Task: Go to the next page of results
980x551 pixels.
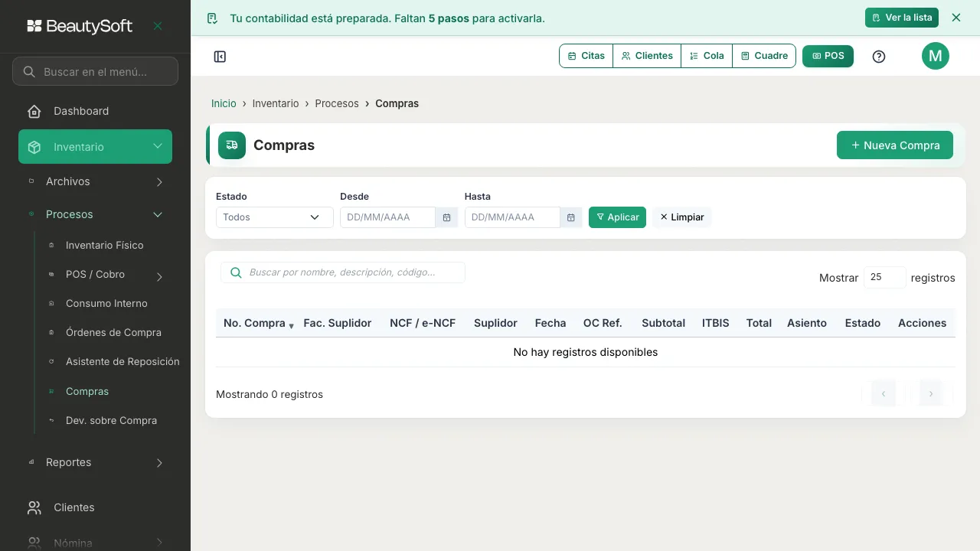Action: click(931, 394)
